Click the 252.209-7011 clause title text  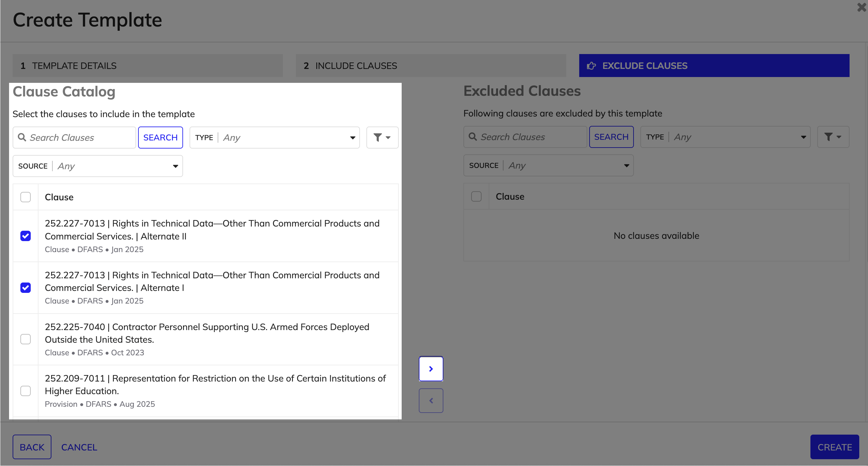pos(215,384)
